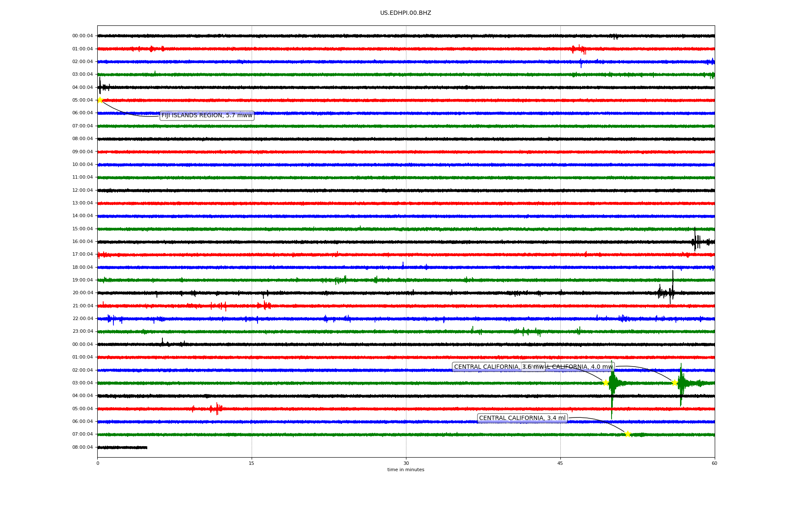Click the 'time in minutes' axis label

coord(406,470)
